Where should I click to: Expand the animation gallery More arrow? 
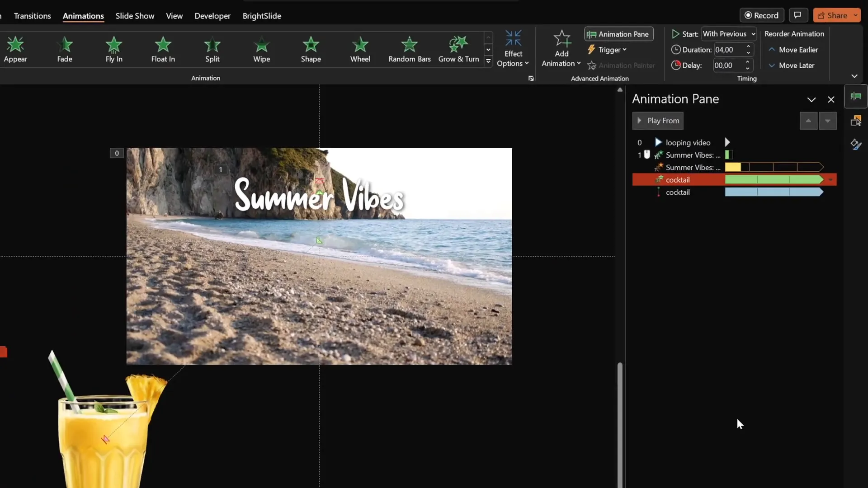click(x=488, y=61)
